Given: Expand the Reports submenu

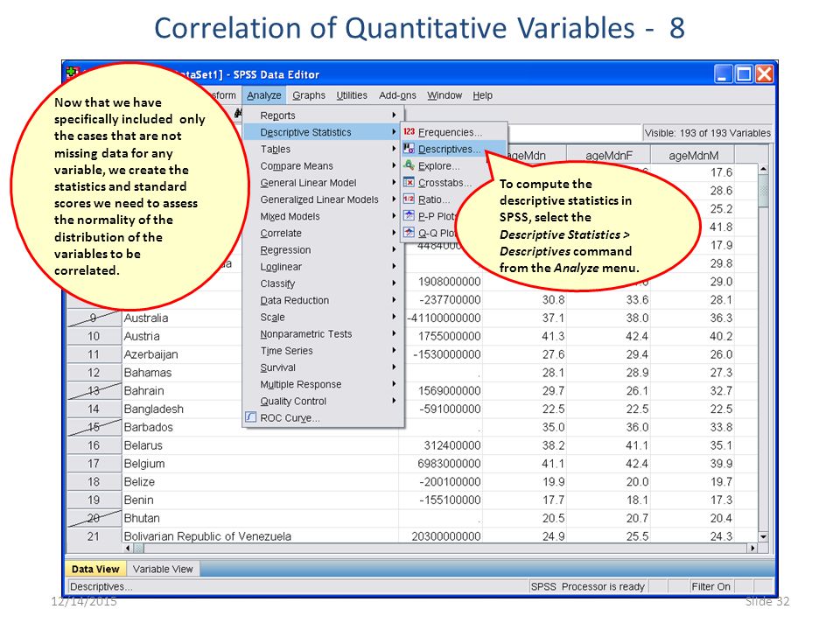Looking at the screenshot, I should 323,115.
